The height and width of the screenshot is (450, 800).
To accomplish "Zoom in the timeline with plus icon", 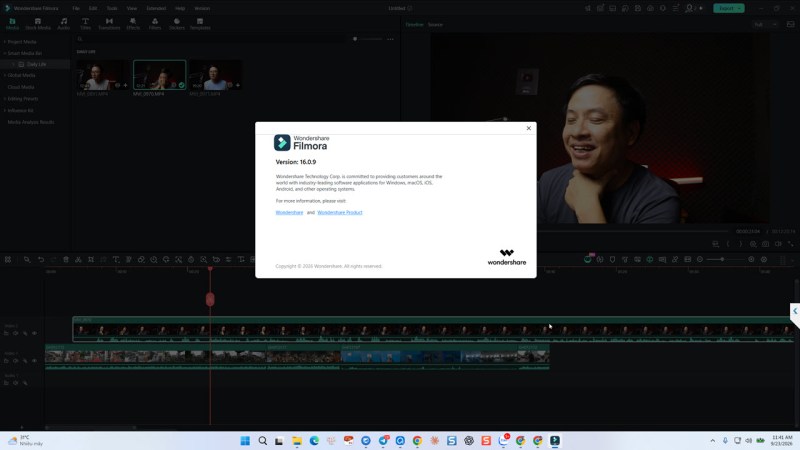I will point(751,260).
